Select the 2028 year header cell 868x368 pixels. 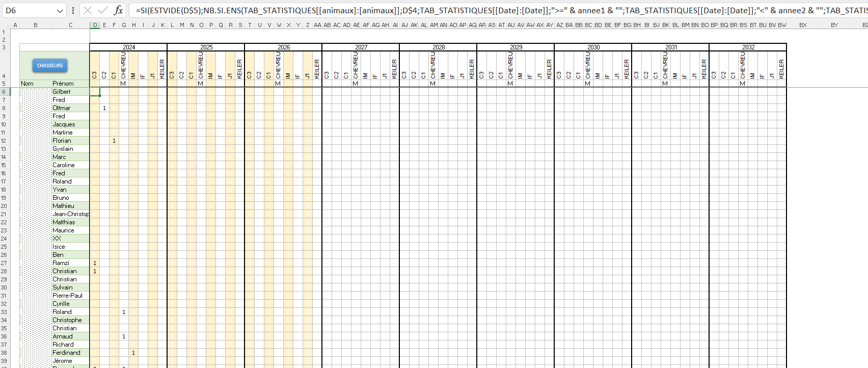pos(438,47)
